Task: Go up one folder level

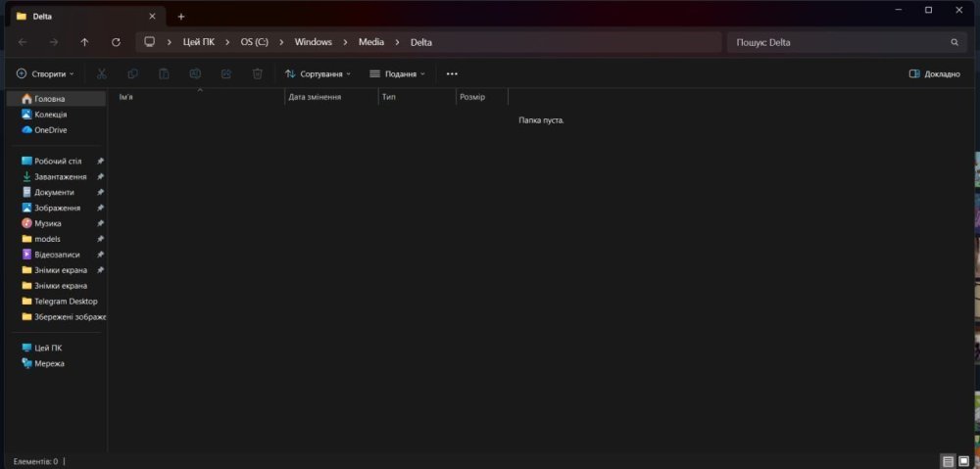Action: coord(84,42)
